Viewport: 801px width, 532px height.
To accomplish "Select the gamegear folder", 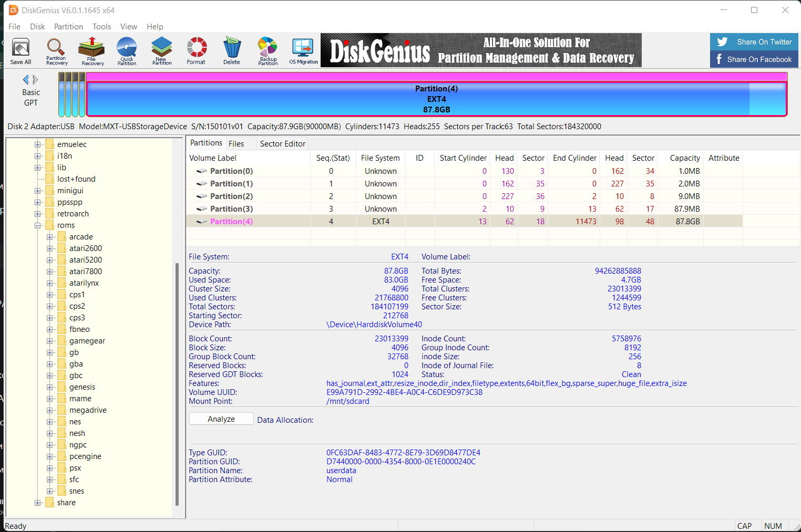I will (x=87, y=341).
